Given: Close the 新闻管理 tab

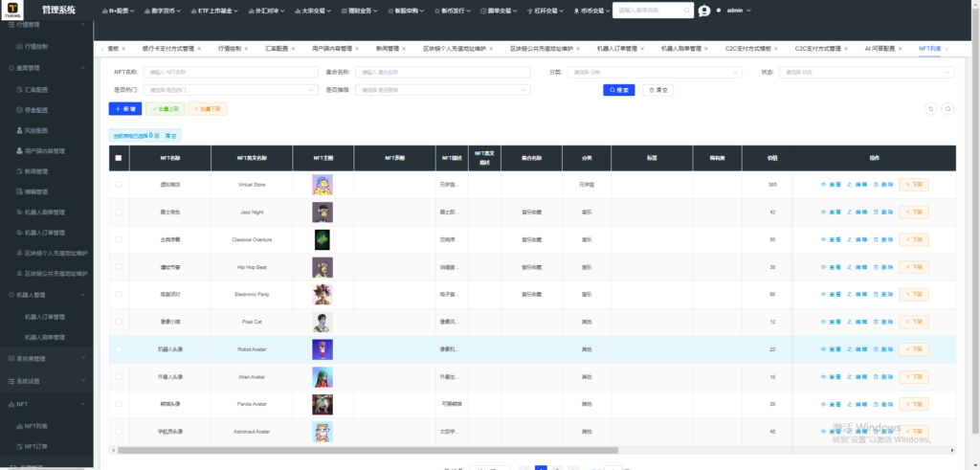Looking at the screenshot, I should pyautogui.click(x=406, y=49).
